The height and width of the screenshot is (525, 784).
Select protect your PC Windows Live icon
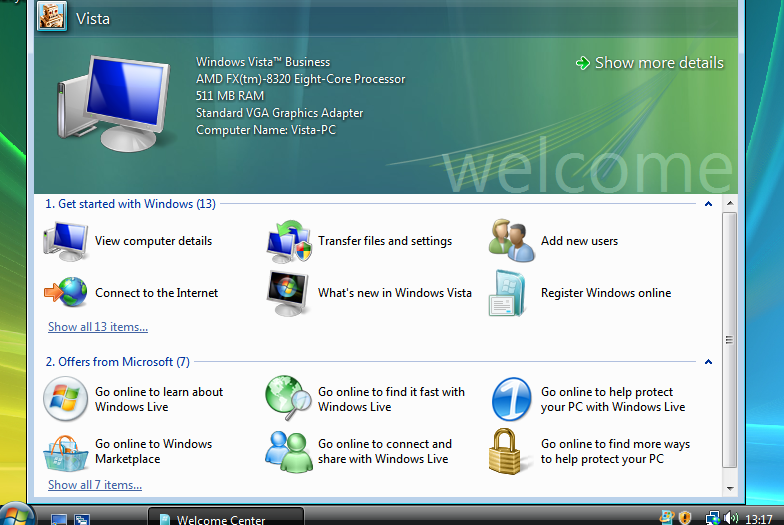point(512,399)
